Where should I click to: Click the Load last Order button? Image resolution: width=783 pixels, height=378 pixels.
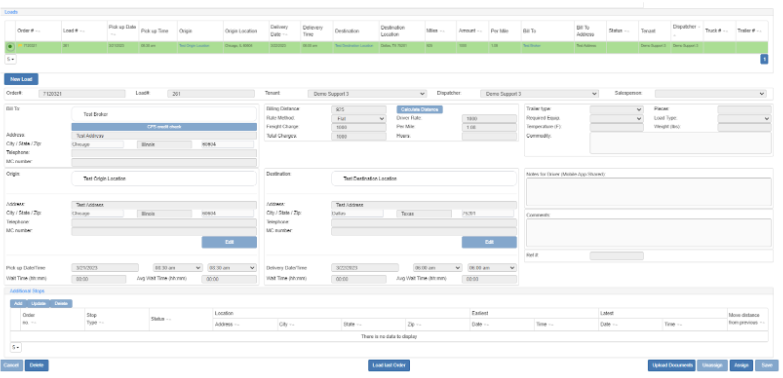click(x=389, y=366)
